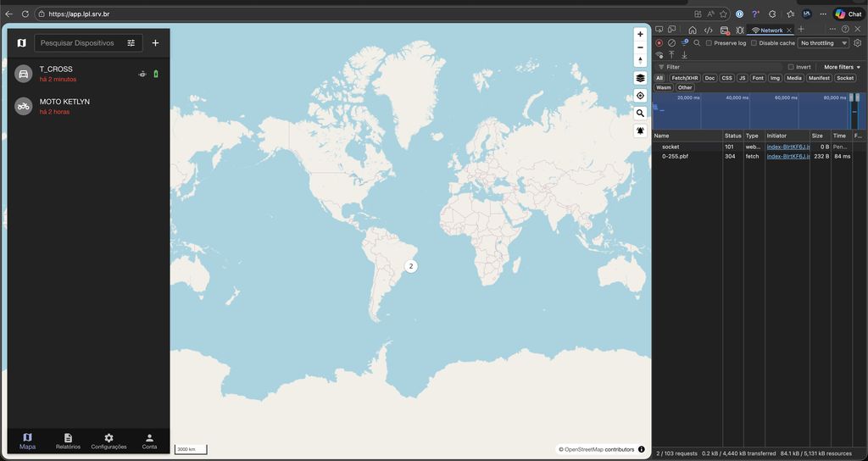The image size is (868, 461).
Task: Toggle Fetch/XHR request type filter
Action: point(685,78)
